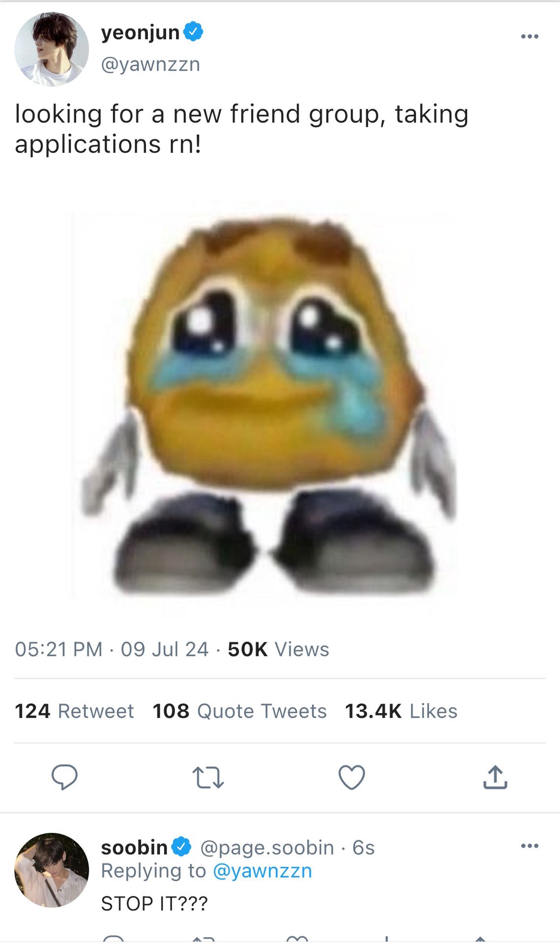The width and height of the screenshot is (560, 944).
Task: View the 108 Quote Tweets
Action: coord(239,711)
